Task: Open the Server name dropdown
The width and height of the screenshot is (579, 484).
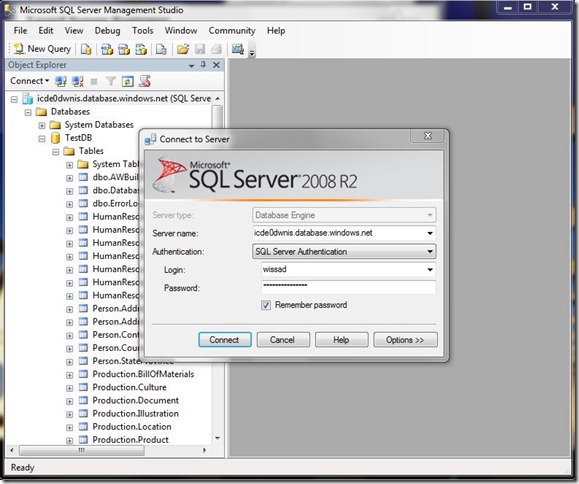Action: [x=430, y=233]
